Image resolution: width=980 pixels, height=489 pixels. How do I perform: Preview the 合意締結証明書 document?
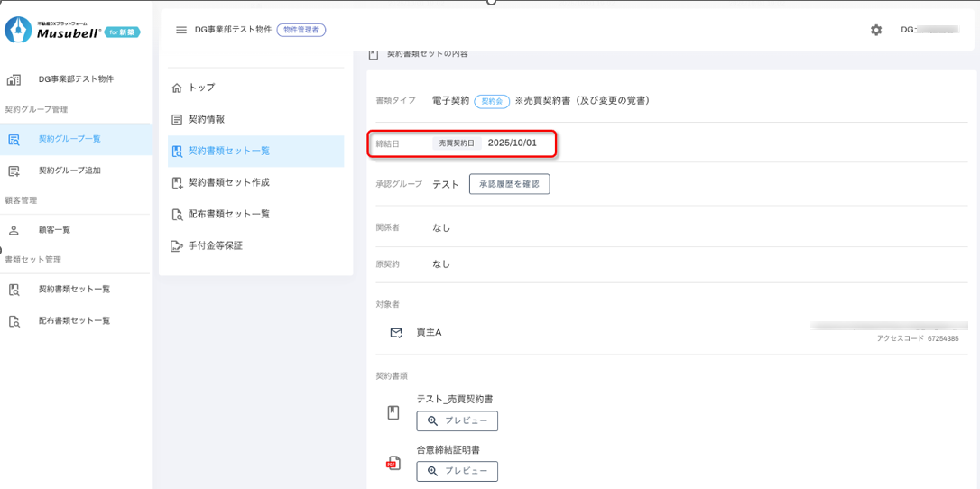click(x=457, y=471)
